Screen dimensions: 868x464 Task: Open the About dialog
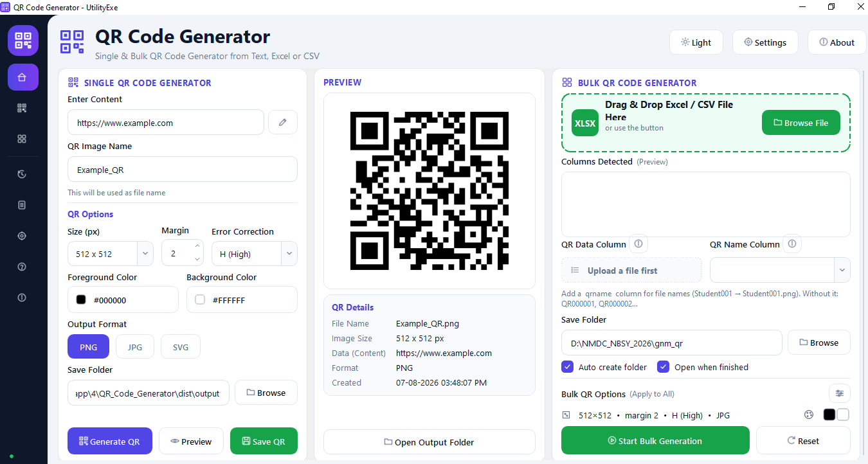point(836,42)
